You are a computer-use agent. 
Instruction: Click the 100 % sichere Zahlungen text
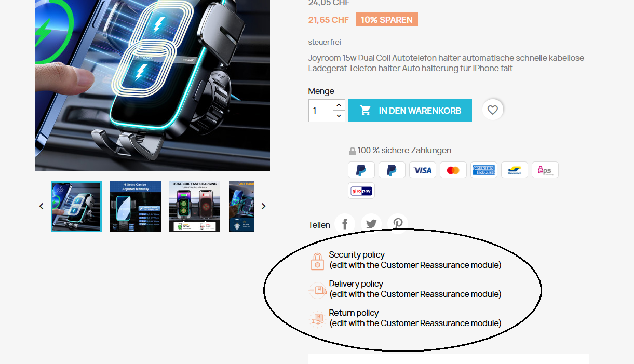tap(404, 151)
